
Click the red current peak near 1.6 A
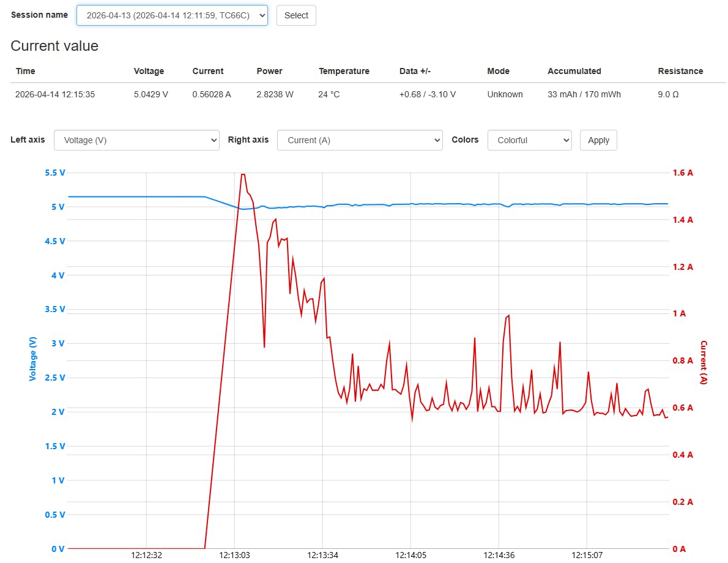(x=243, y=175)
